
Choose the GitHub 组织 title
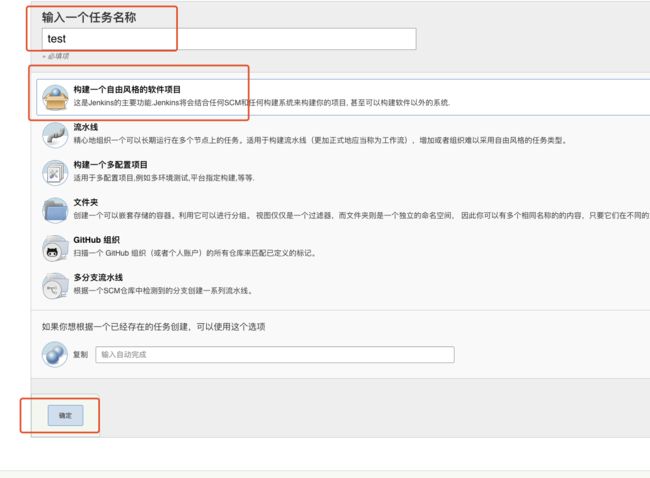[97, 240]
